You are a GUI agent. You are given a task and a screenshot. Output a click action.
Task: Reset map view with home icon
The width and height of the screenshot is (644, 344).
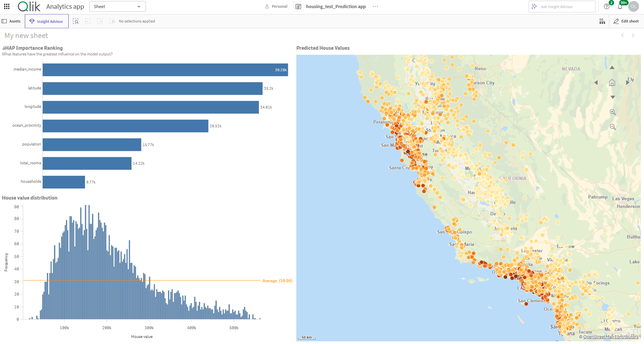(612, 83)
